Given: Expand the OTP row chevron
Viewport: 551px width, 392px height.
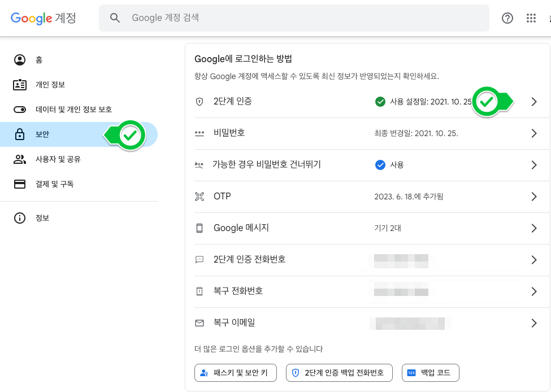Looking at the screenshot, I should pos(534,197).
